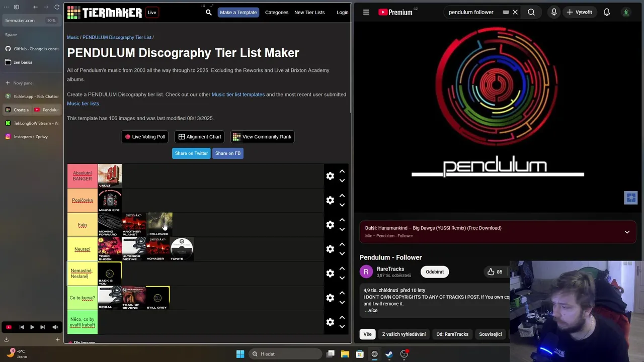644x362 pixels.
Task: Open settings gear for Nemastné, Neslané row
Action: (330, 273)
